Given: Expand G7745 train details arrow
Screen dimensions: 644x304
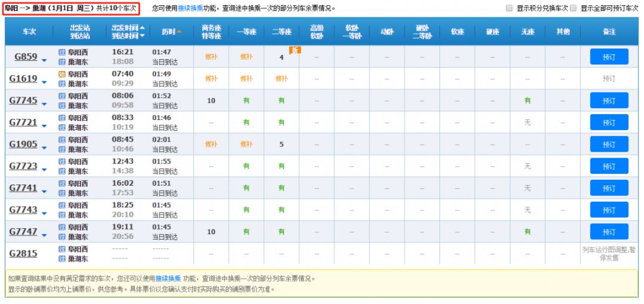Looking at the screenshot, I should point(44,105).
